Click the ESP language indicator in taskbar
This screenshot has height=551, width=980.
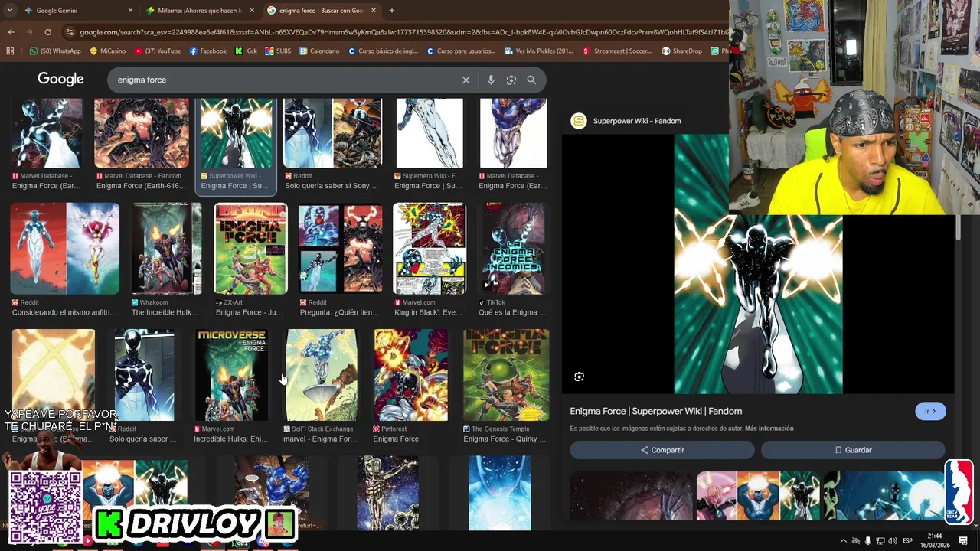[907, 541]
